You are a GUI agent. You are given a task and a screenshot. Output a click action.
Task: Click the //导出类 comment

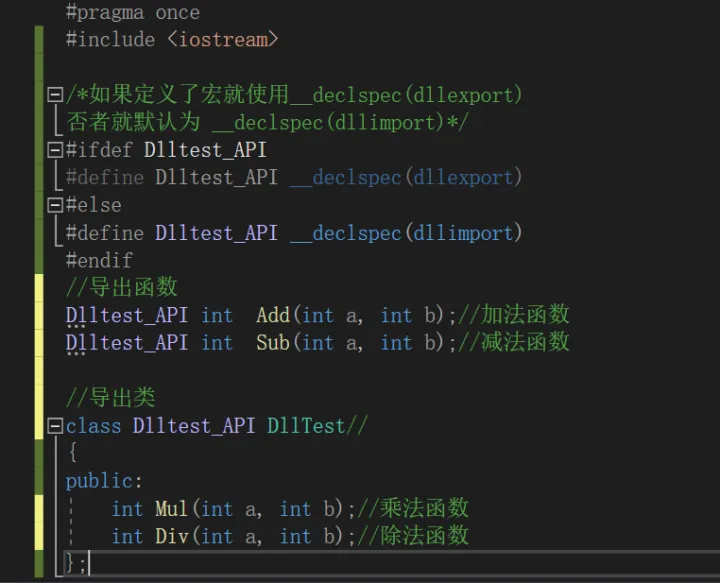pos(111,398)
